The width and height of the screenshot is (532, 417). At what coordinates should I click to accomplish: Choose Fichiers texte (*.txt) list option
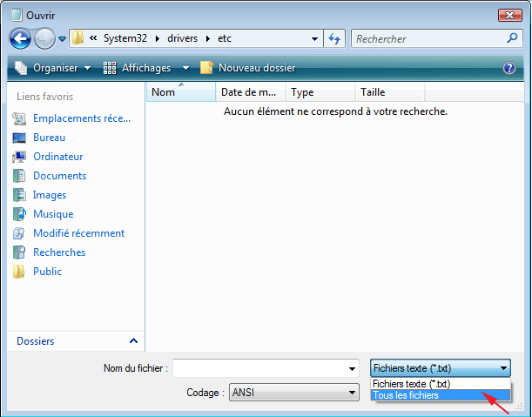(411, 384)
